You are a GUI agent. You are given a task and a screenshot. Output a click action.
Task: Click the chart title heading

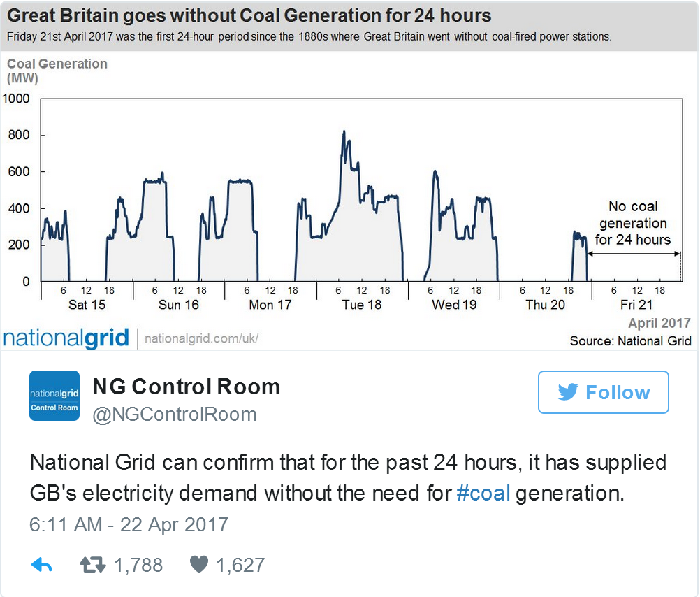tap(249, 15)
